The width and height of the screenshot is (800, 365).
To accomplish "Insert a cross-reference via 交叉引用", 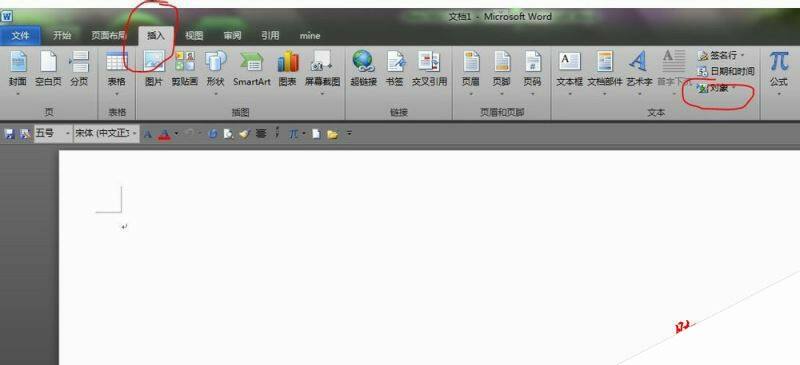I will pos(429,69).
